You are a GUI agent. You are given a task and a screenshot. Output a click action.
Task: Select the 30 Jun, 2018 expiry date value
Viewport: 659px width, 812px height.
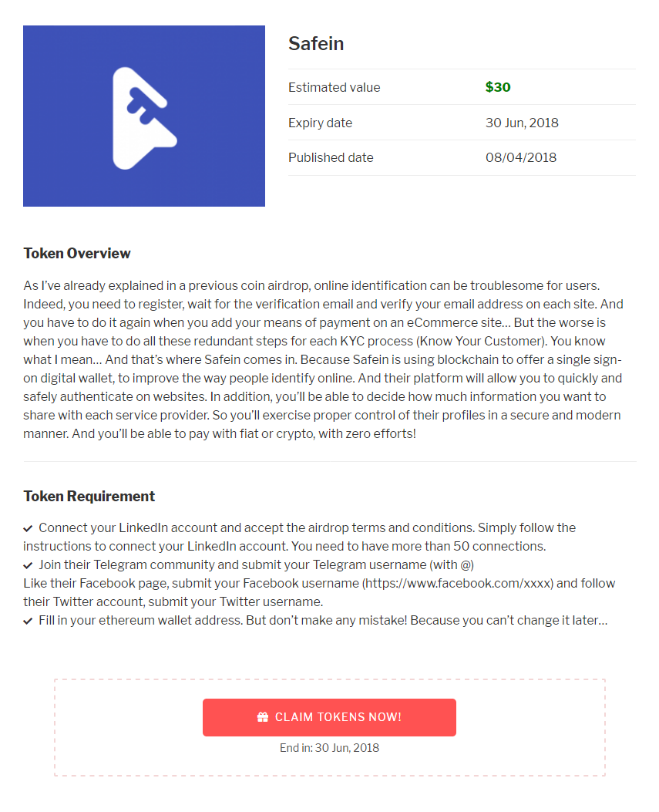pyautogui.click(x=522, y=123)
